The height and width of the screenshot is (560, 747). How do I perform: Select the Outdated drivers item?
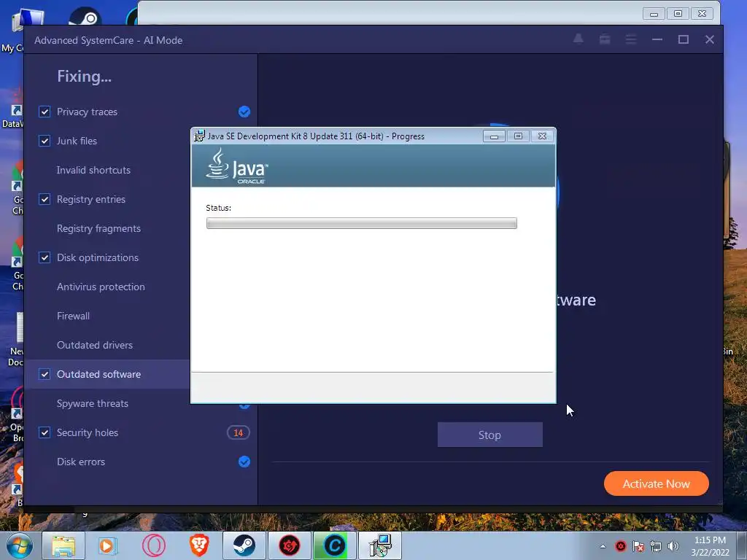click(x=94, y=345)
